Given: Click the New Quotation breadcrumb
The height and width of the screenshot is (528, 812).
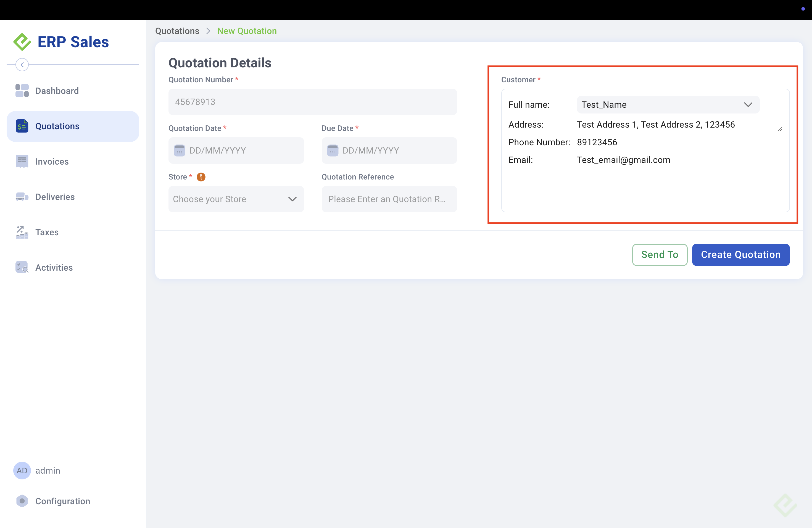Looking at the screenshot, I should pos(247,31).
